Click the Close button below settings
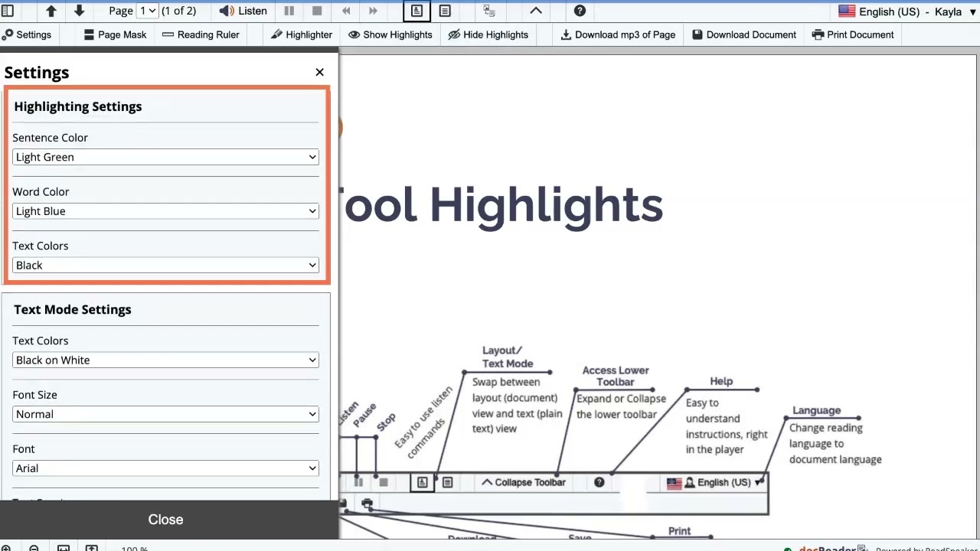 (165, 520)
